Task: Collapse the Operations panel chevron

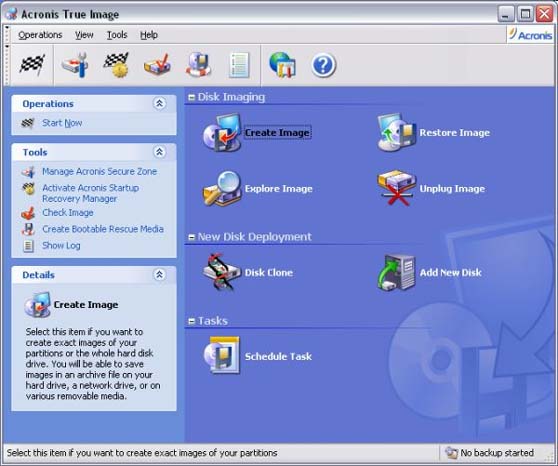Action: click(159, 104)
